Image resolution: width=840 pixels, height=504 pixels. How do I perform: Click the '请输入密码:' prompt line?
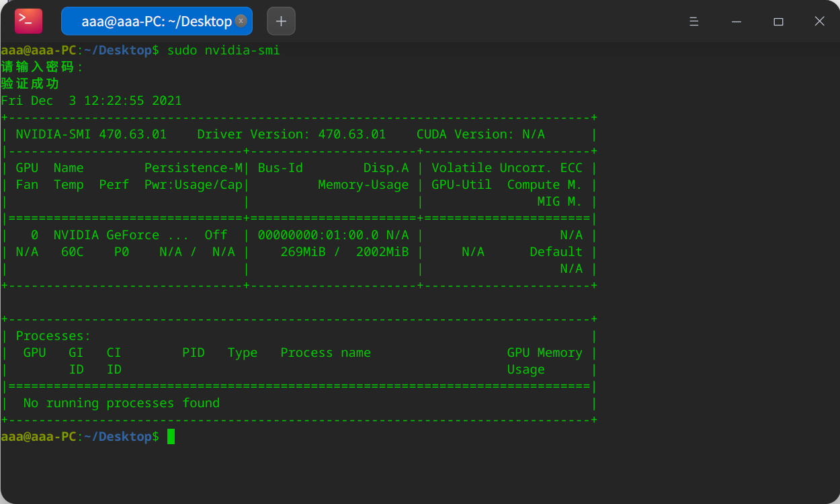click(43, 67)
